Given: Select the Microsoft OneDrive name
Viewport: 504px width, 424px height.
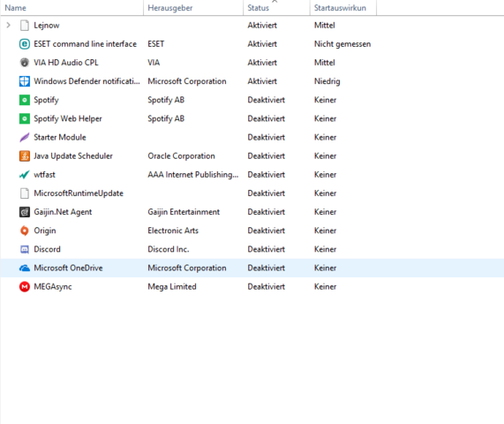Looking at the screenshot, I should [x=68, y=268].
